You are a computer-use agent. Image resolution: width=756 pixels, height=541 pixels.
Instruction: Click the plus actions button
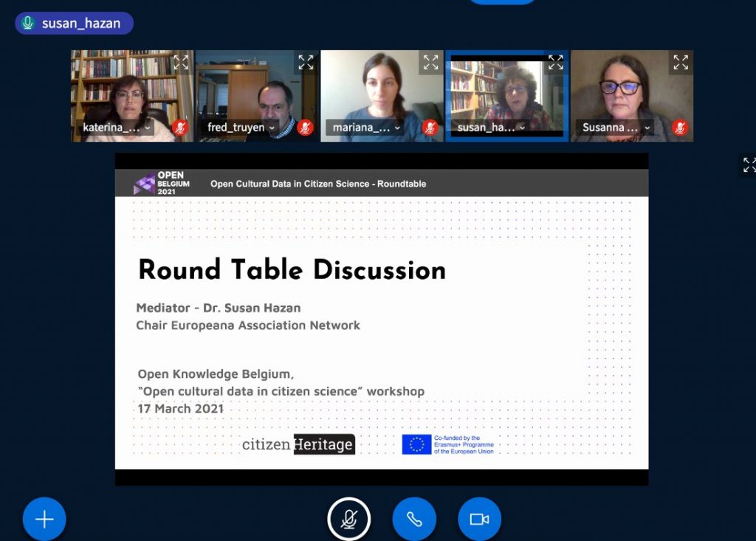point(44,519)
